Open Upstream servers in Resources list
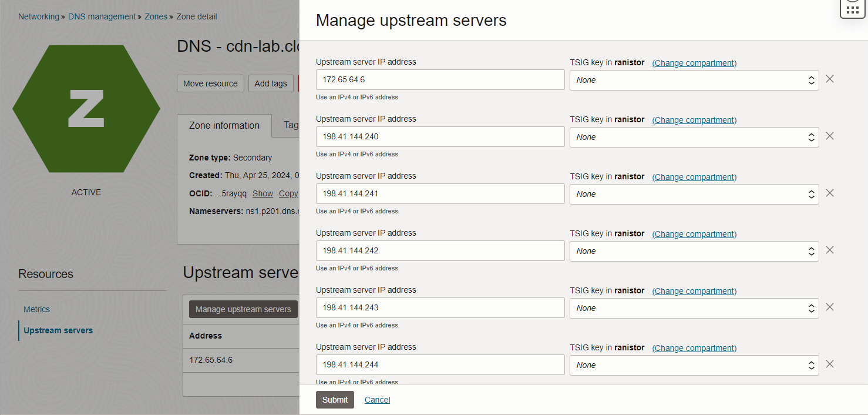 [58, 330]
